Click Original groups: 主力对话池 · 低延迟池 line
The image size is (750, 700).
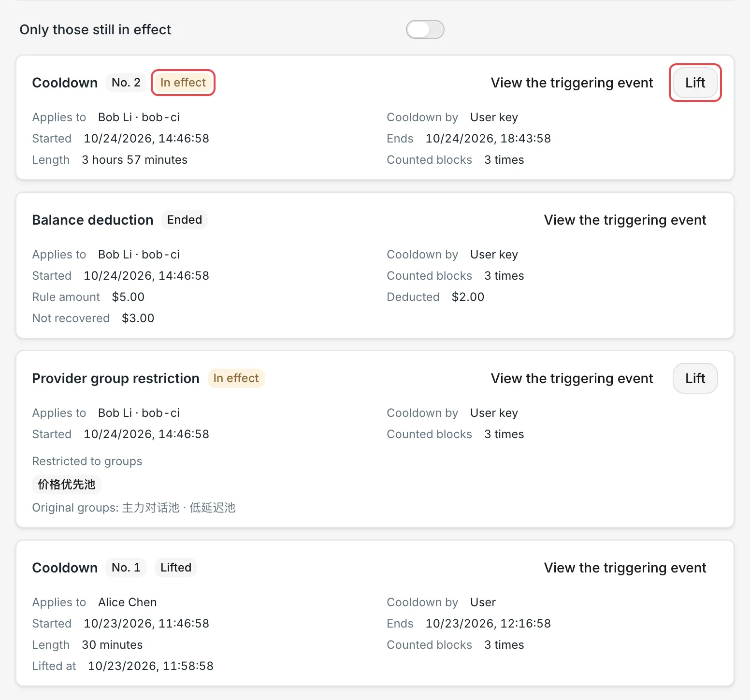(x=134, y=508)
